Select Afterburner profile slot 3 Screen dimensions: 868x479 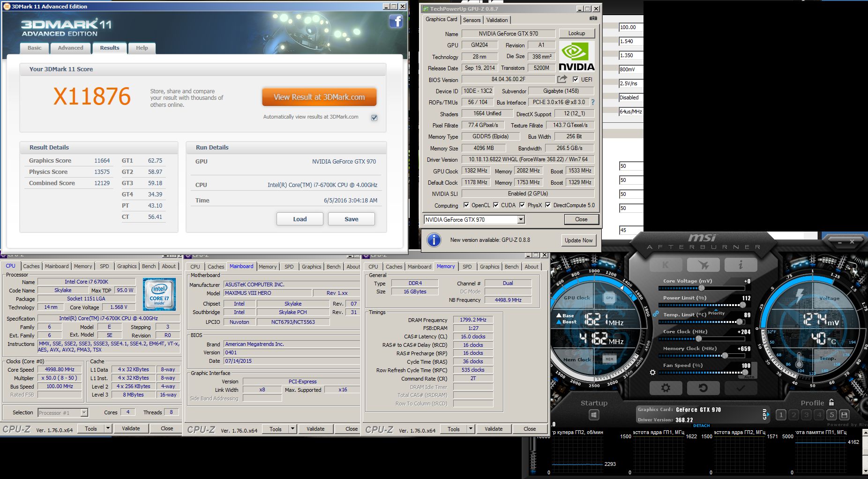(806, 415)
